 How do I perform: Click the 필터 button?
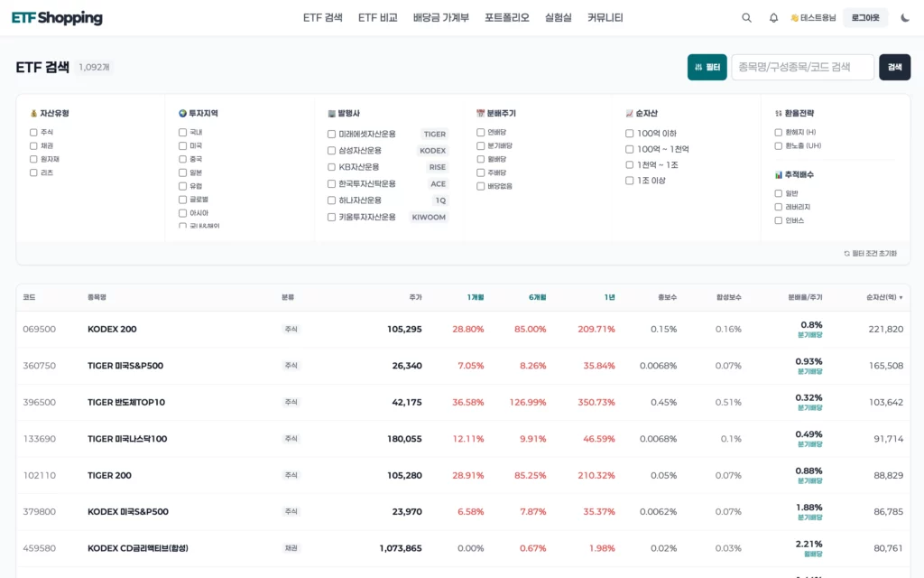(x=707, y=67)
